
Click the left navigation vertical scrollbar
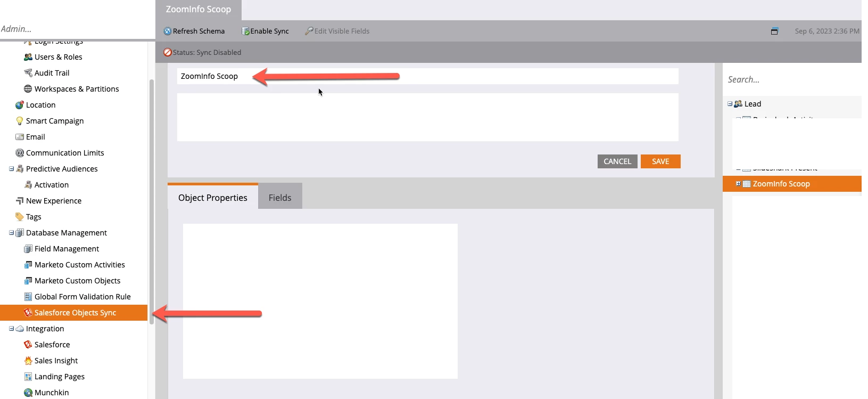click(152, 201)
